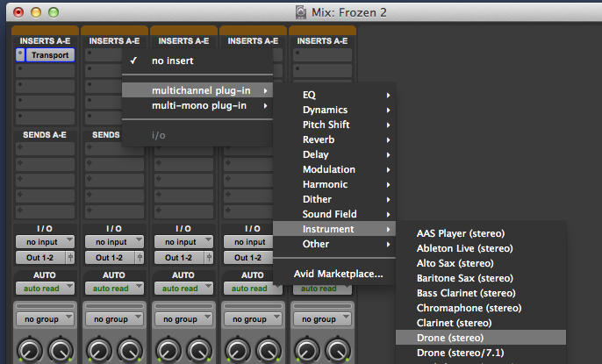
Task: Open fourth track's Out 1-2 output selector
Action: [x=248, y=258]
